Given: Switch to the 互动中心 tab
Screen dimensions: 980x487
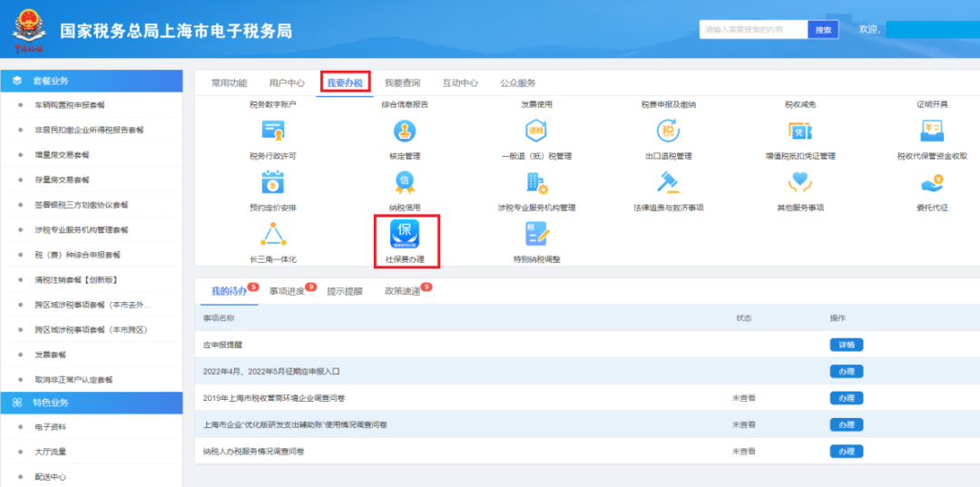Looking at the screenshot, I should (x=461, y=83).
